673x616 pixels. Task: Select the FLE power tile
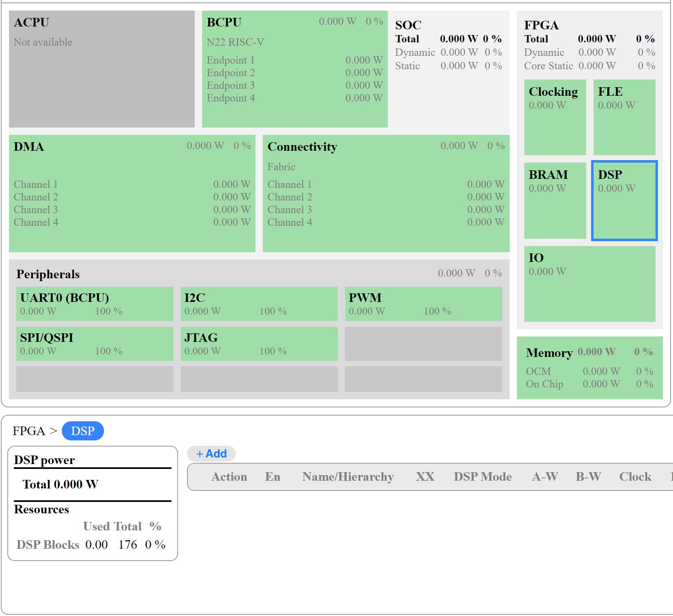click(x=624, y=117)
